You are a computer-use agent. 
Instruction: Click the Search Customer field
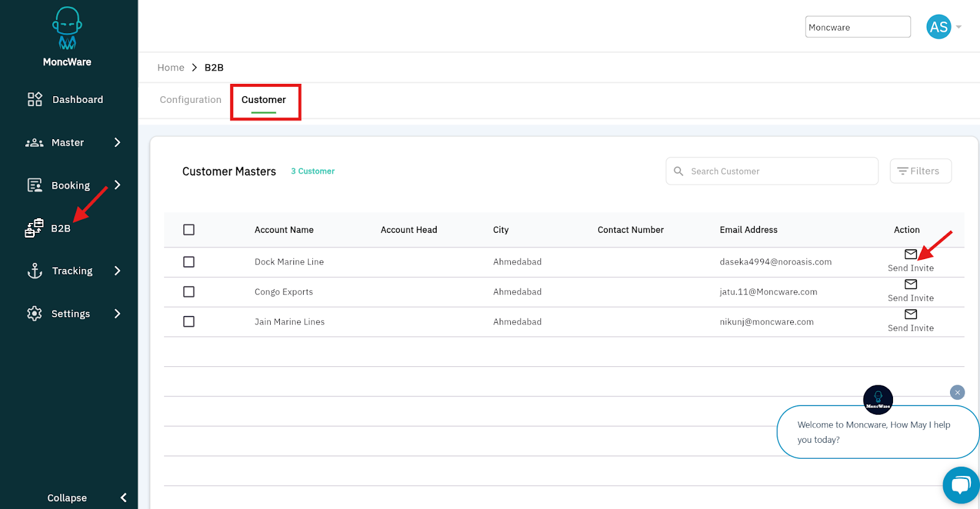[772, 172]
